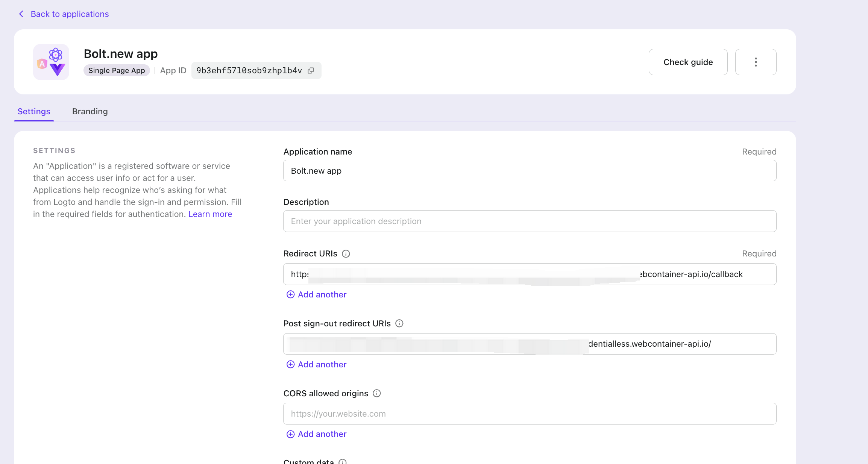The width and height of the screenshot is (868, 464).
Task: Click the CORS allowed origins input field
Action: tap(530, 414)
